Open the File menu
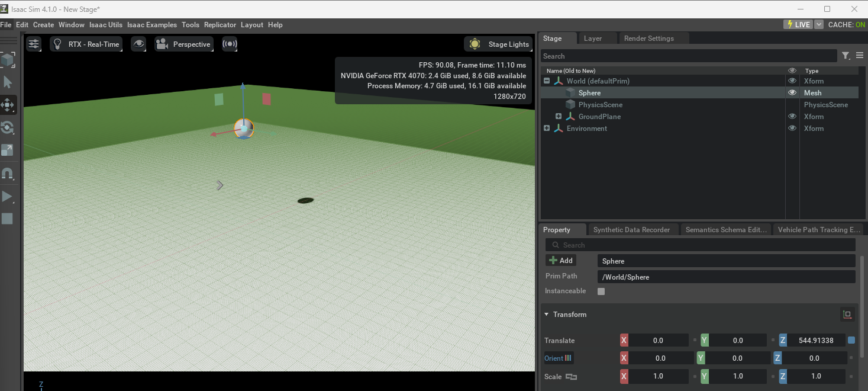The height and width of the screenshot is (391, 868). [6, 25]
